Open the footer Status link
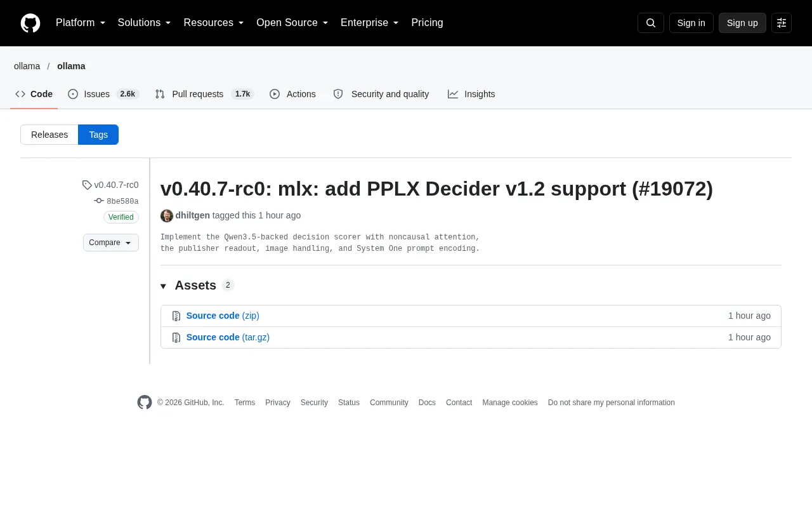Image resolution: width=812 pixels, height=508 pixels. 349,403
